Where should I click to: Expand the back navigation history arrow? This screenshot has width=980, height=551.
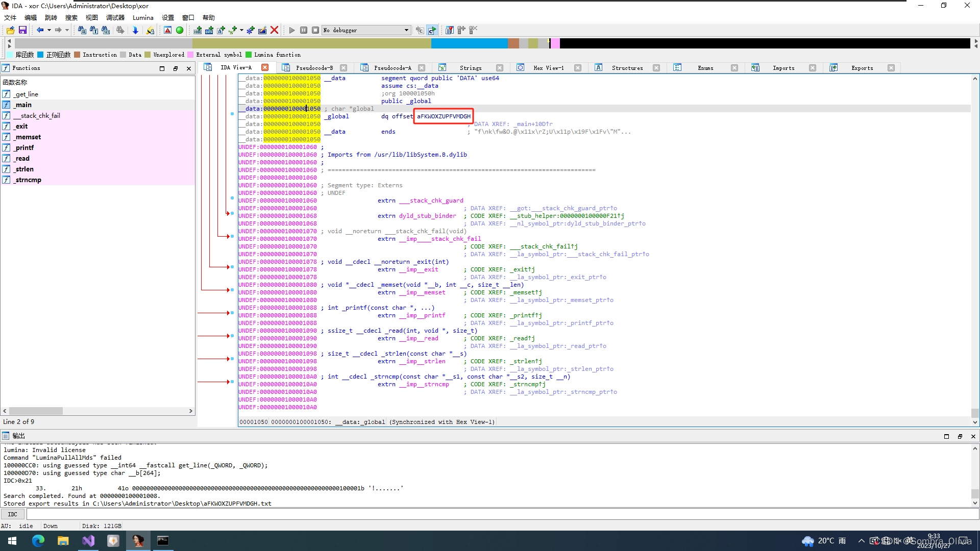coord(50,30)
